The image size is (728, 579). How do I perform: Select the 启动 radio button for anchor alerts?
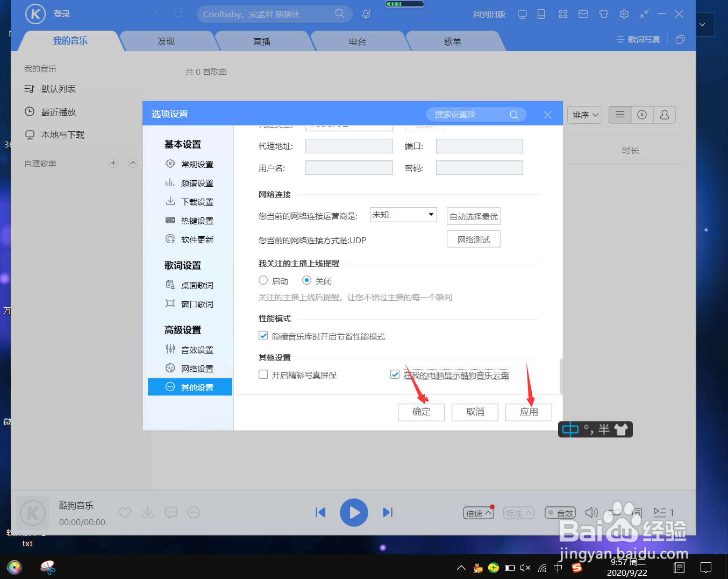click(x=263, y=280)
